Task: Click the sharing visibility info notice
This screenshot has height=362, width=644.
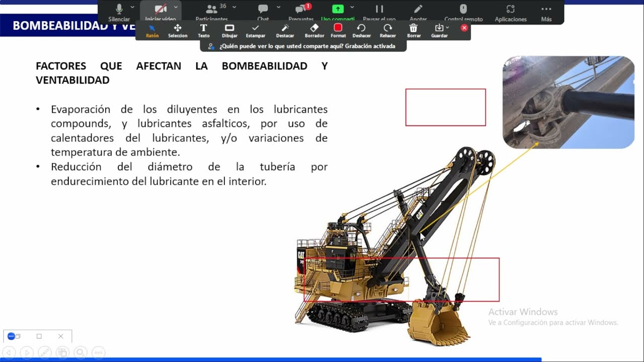Action: pyautogui.click(x=303, y=46)
